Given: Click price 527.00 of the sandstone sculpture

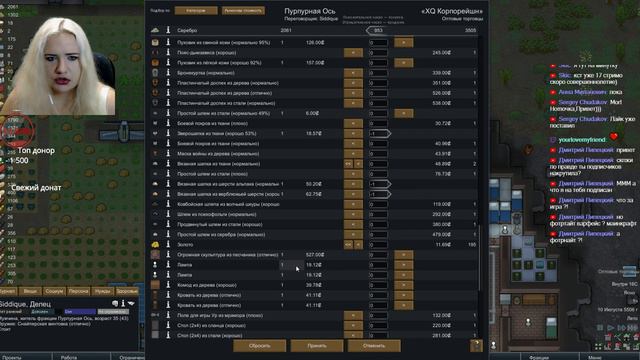Looking at the screenshot, I should pyautogui.click(x=315, y=255).
